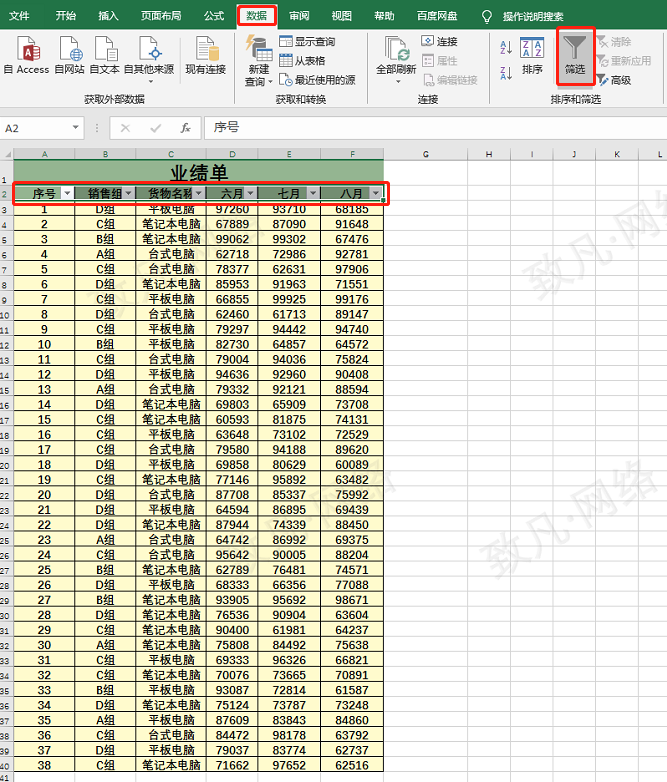The height and width of the screenshot is (782, 667).
Task: Sort descending Z to A icon
Action: pyautogui.click(x=506, y=73)
